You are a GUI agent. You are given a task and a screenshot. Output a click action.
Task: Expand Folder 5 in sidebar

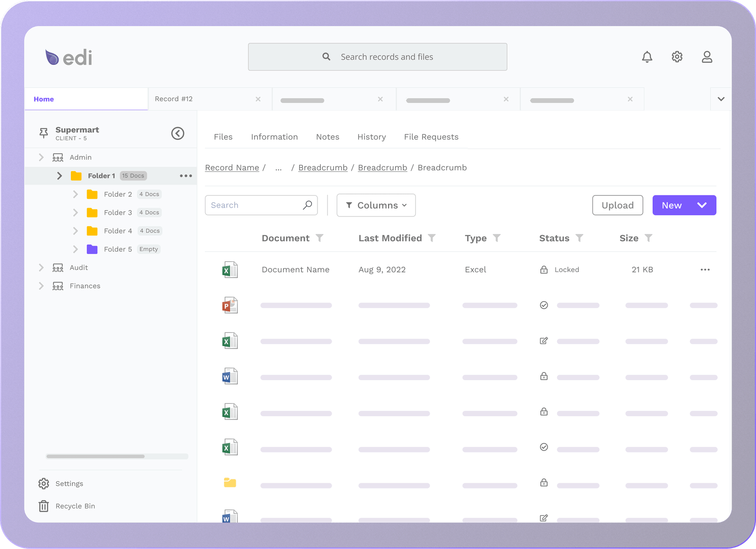coord(75,249)
